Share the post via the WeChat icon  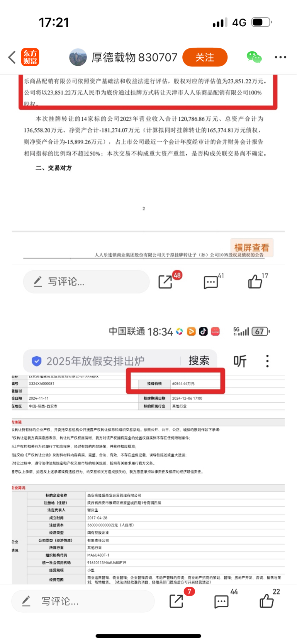(254, 57)
